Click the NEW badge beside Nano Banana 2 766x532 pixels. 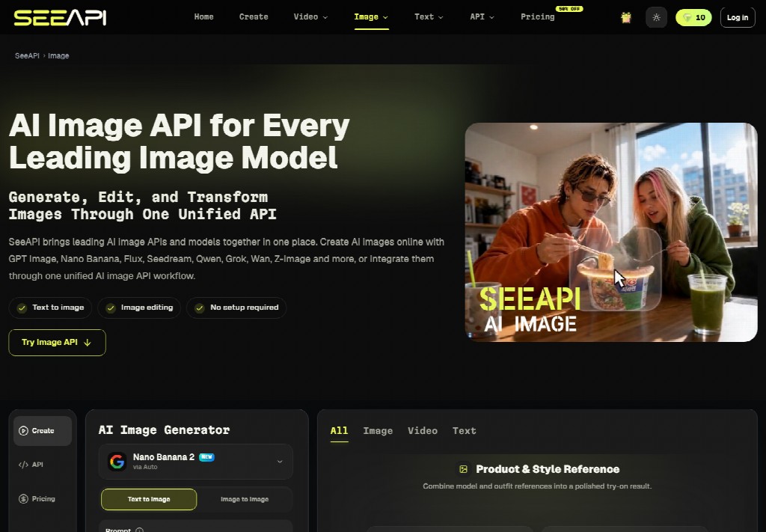(x=206, y=457)
